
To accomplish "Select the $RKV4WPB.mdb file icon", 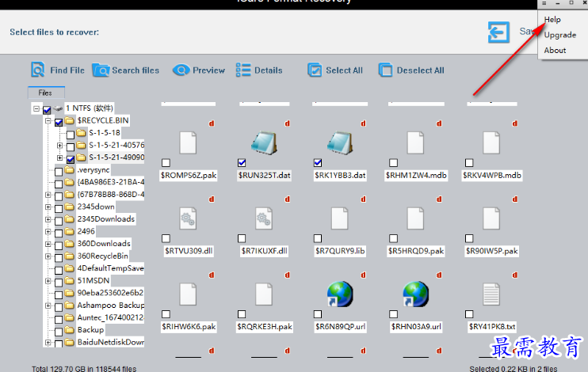I will 491,142.
